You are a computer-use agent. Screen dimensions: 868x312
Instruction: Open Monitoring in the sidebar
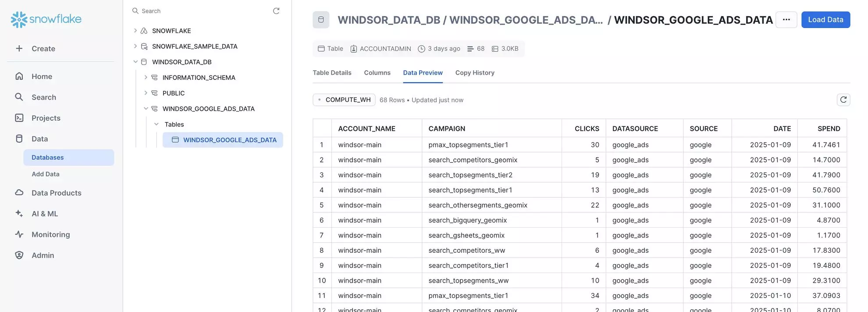click(x=51, y=235)
